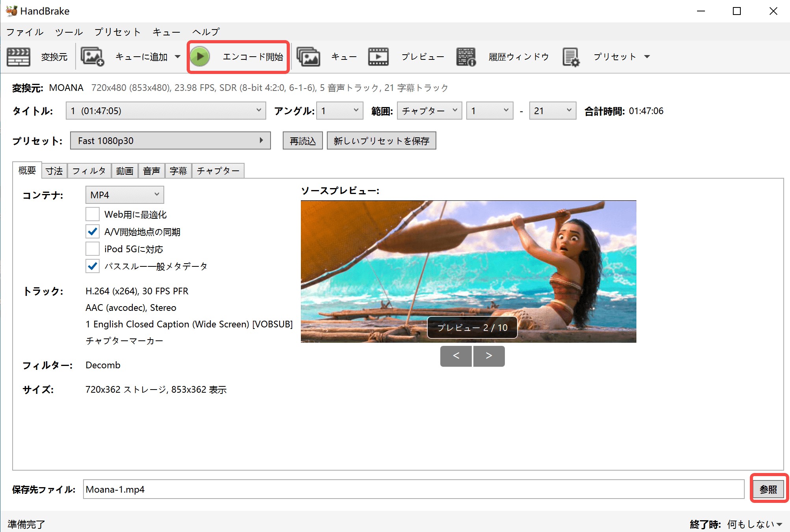Image resolution: width=790 pixels, height=532 pixels.
Task: Click the プレビュー film frame icon
Action: coord(378,57)
